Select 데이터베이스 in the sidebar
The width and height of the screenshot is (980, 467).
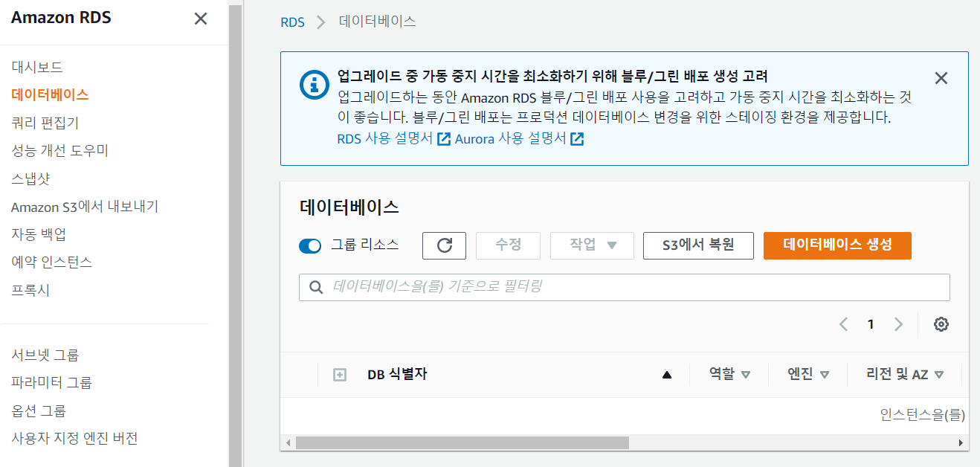tap(50, 94)
